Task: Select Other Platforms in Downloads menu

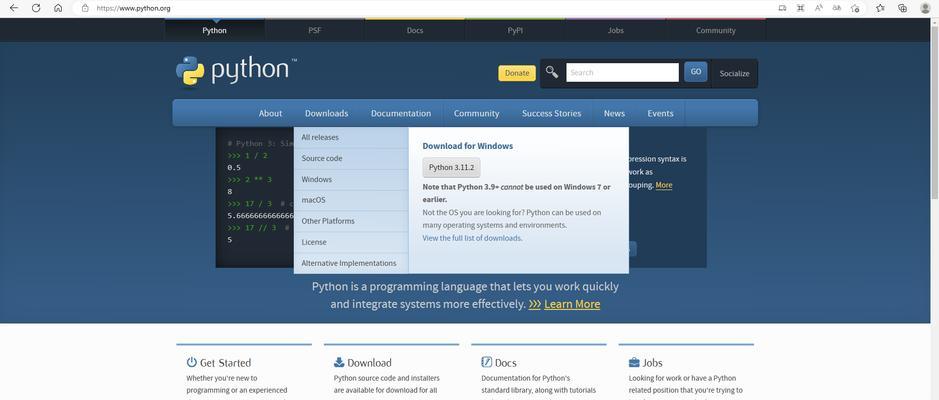Action: coord(352,221)
